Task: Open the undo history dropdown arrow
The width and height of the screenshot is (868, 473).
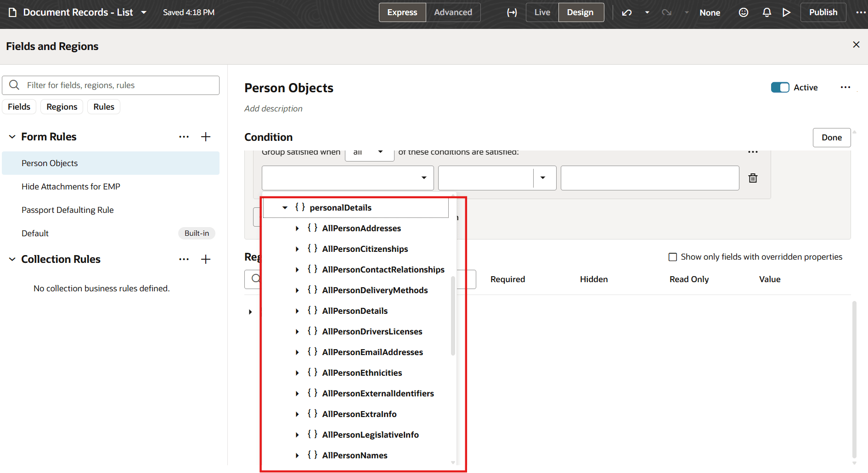Action: (647, 12)
